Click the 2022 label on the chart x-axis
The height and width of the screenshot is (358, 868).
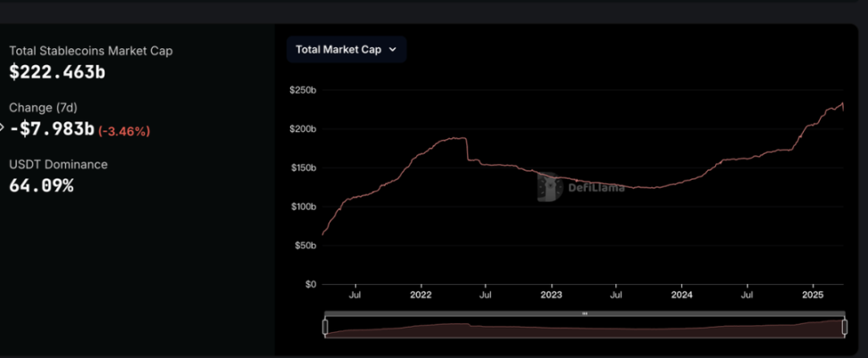point(421,295)
